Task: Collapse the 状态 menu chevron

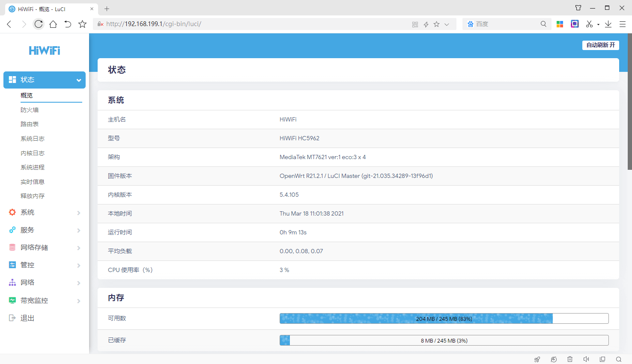Action: tap(79, 80)
